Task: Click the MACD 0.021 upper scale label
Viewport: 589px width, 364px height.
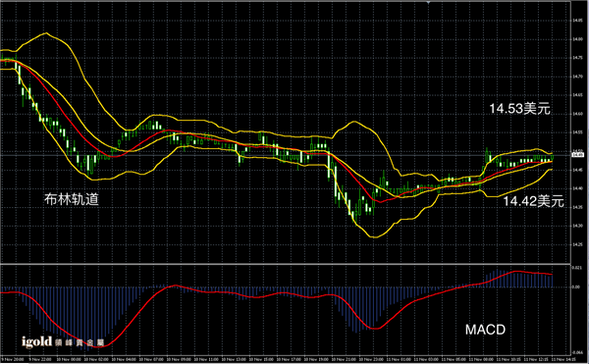Action: tap(576, 268)
